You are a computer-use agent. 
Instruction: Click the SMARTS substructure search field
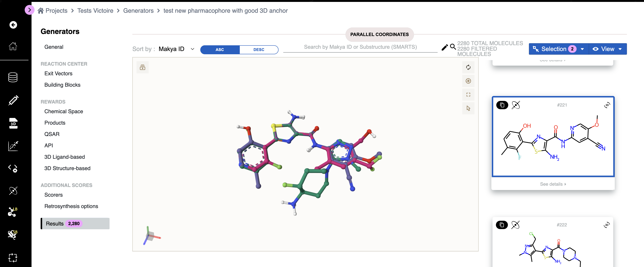point(360,47)
